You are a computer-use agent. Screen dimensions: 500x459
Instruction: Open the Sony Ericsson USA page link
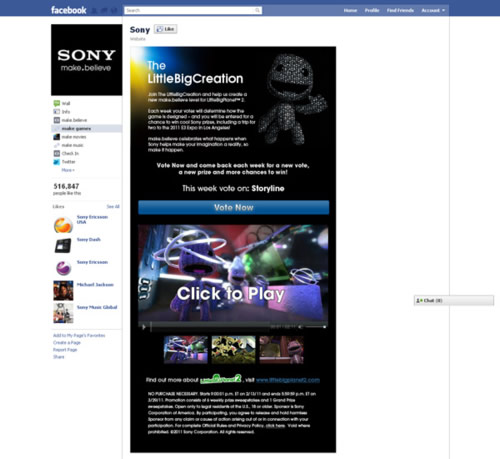click(x=92, y=219)
